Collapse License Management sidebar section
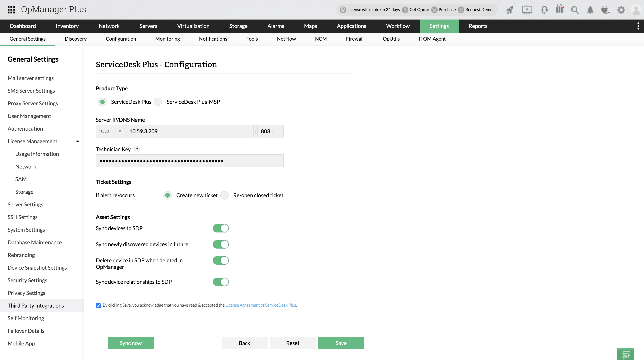This screenshot has width=644, height=360. pos(78,141)
